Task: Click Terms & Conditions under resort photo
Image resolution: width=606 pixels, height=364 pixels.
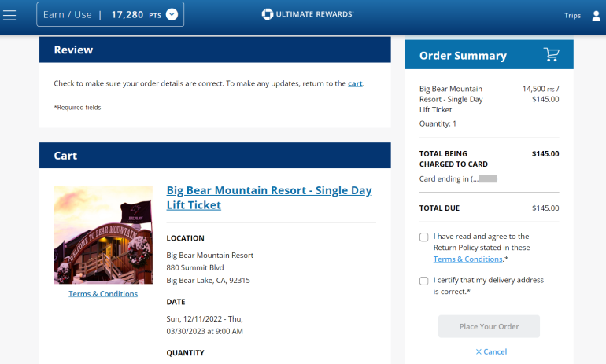Action: (x=103, y=294)
